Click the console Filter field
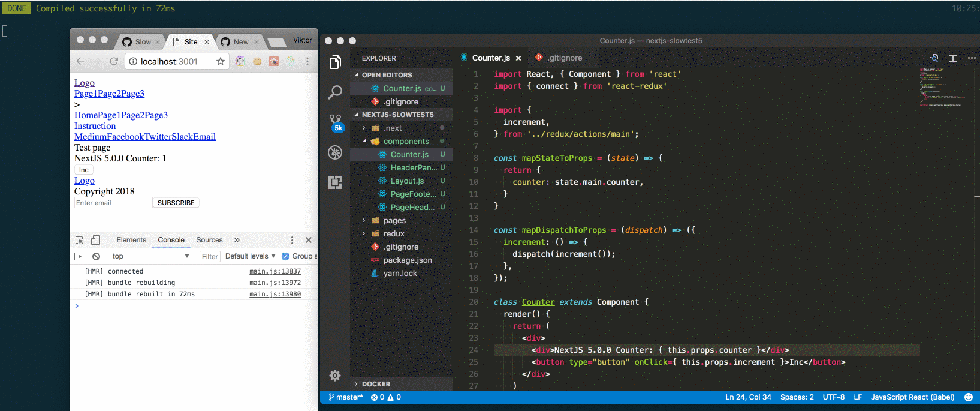Image resolution: width=980 pixels, height=411 pixels. [x=210, y=256]
